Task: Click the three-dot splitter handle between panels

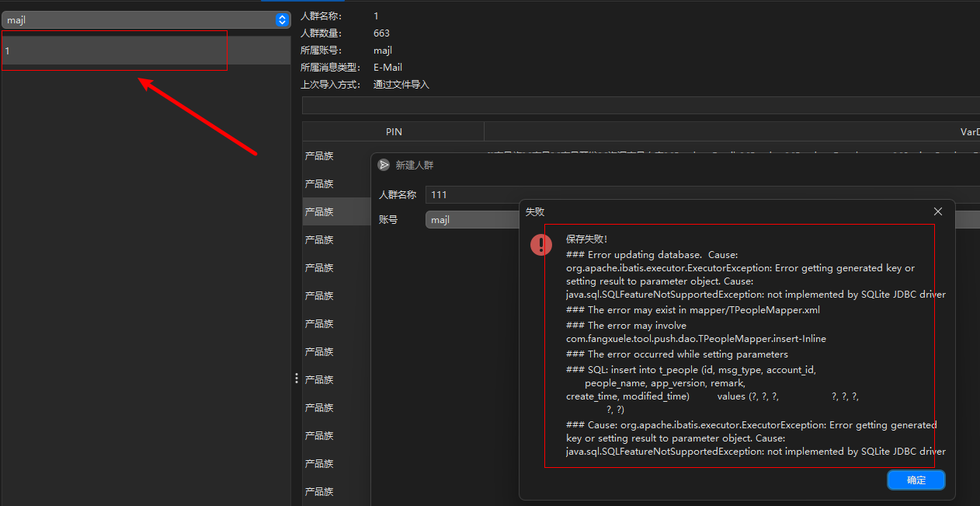Action: click(296, 379)
